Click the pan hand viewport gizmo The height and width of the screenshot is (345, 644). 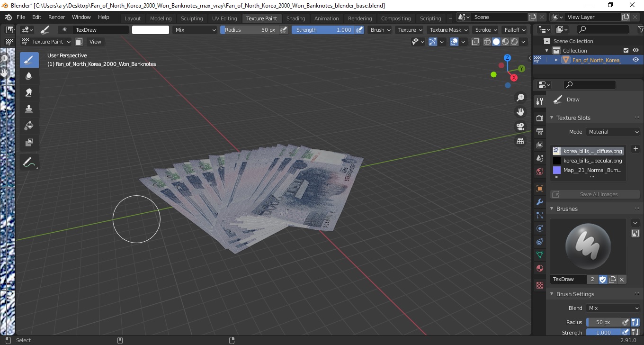(x=520, y=112)
